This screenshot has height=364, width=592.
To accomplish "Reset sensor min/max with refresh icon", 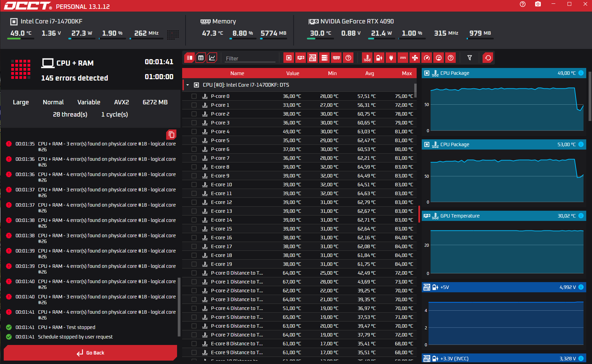I will [x=488, y=58].
